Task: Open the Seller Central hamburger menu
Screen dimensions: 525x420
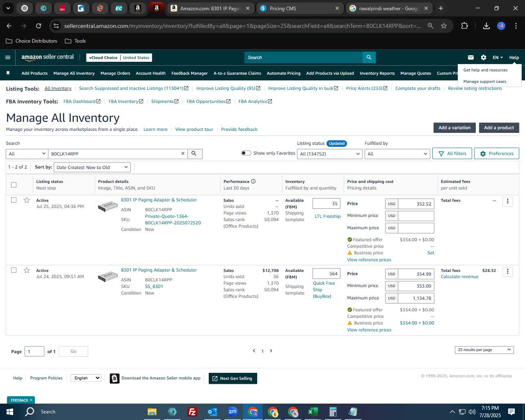Action: [x=8, y=57]
